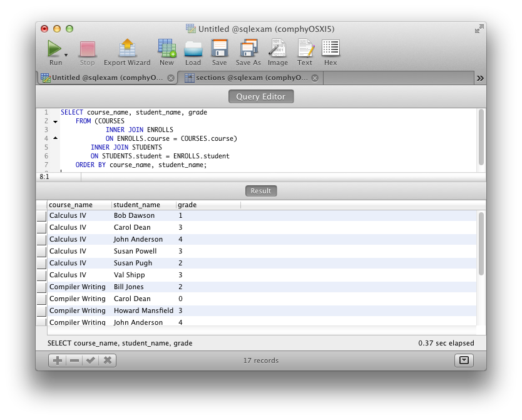Select the Compiler Writing Carol Dean row marker
The image size is (522, 420).
pyautogui.click(x=41, y=299)
